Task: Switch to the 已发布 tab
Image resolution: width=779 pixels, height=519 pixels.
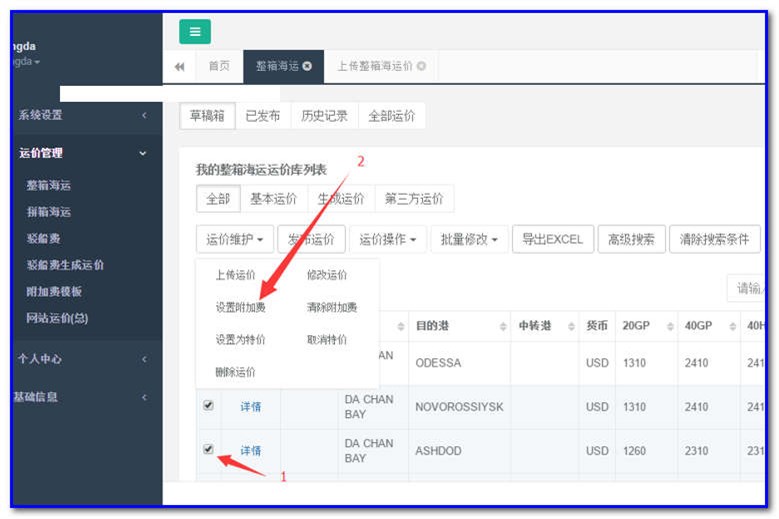Action: [263, 116]
